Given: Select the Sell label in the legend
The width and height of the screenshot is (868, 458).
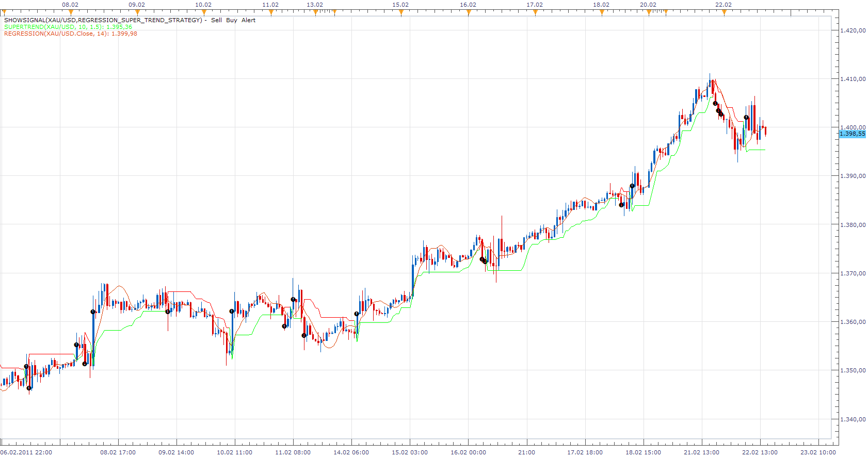Looking at the screenshot, I should click(x=216, y=20).
